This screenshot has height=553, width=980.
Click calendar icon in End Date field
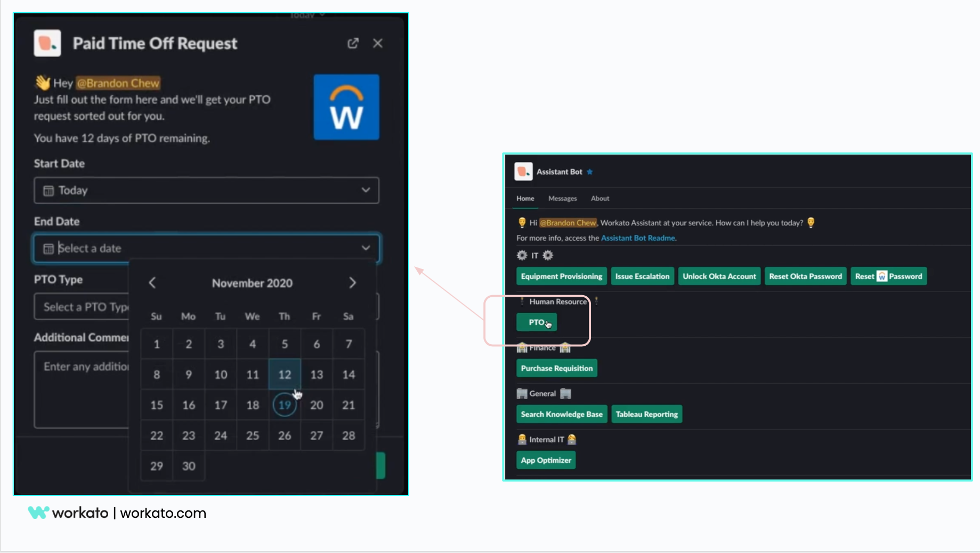tap(48, 249)
